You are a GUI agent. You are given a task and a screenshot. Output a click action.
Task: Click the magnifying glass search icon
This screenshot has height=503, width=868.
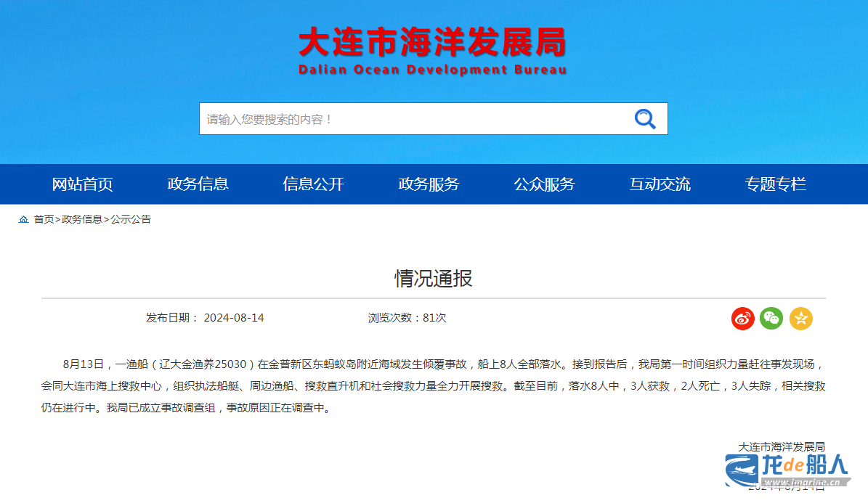tap(644, 118)
